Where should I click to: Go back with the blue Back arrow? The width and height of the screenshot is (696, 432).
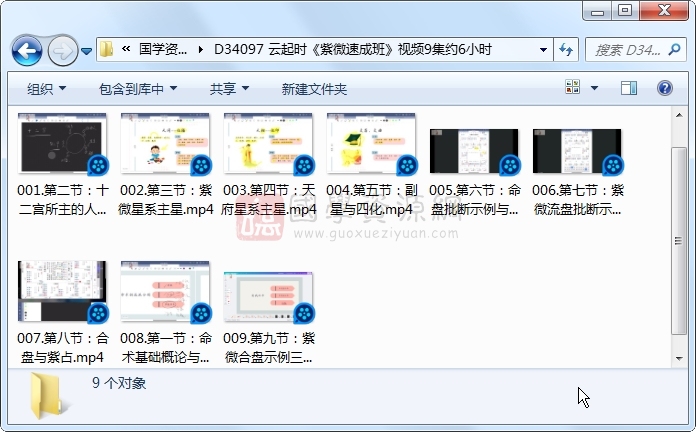click(27, 51)
